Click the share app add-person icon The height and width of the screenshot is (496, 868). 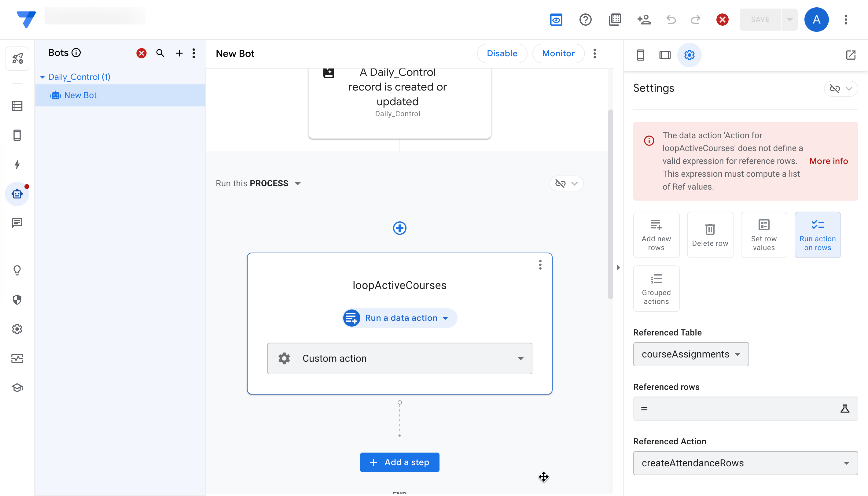pyautogui.click(x=644, y=20)
